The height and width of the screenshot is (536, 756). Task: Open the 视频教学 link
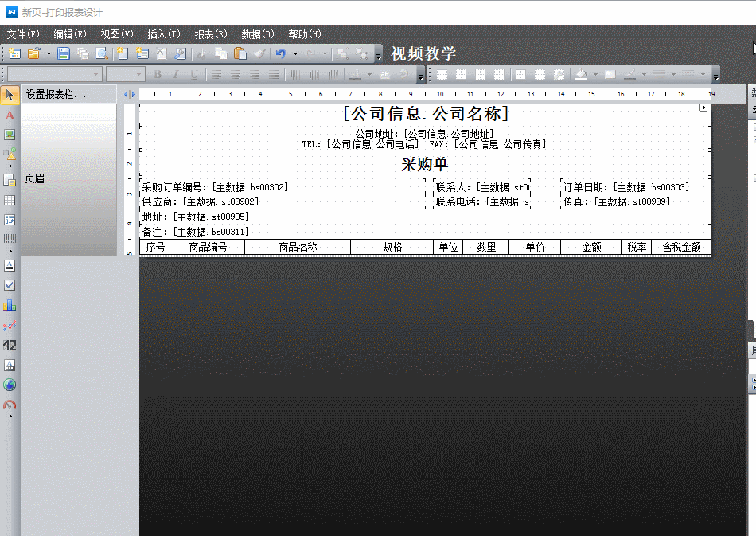click(423, 53)
